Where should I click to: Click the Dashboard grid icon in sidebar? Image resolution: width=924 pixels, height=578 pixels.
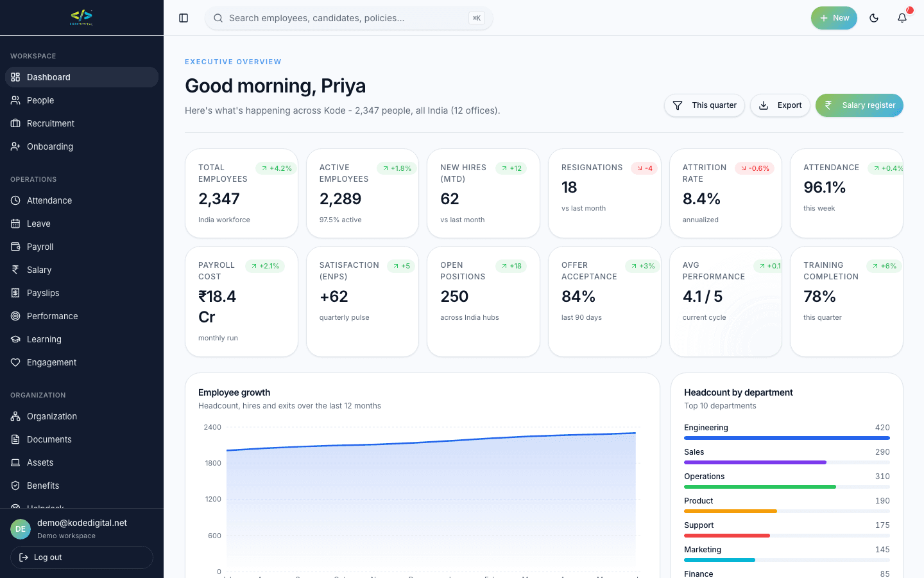pos(15,77)
